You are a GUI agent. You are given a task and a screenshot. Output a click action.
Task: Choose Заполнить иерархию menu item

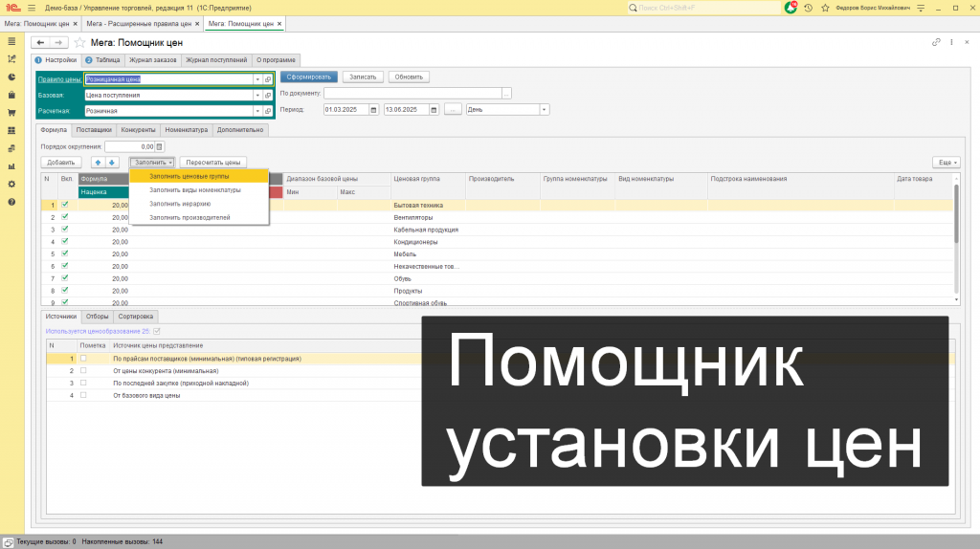coord(199,204)
